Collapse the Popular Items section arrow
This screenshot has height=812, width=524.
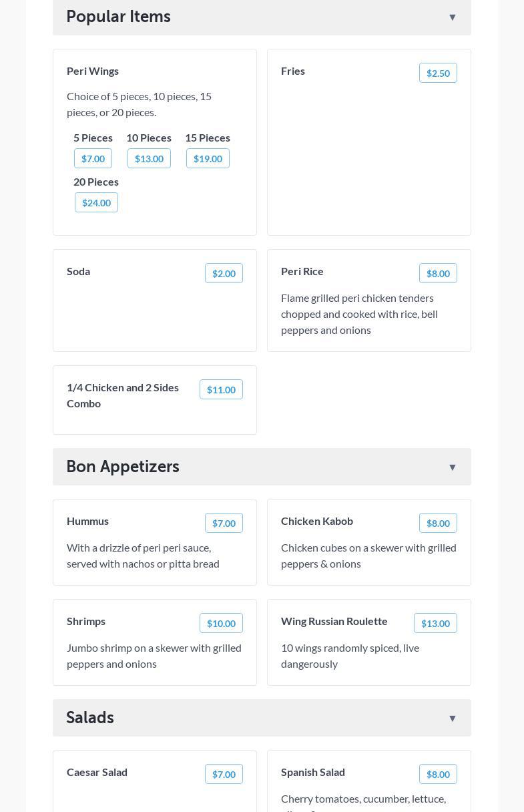point(452,17)
